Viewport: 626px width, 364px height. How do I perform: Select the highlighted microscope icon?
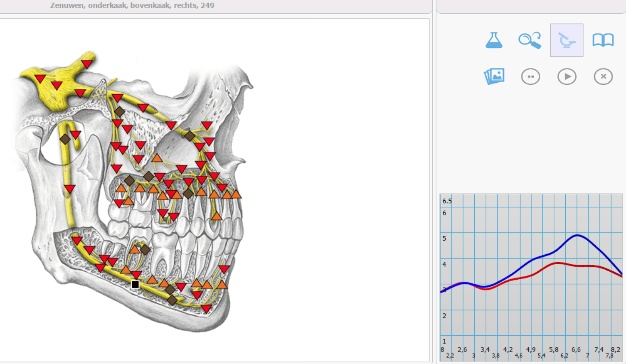click(567, 40)
